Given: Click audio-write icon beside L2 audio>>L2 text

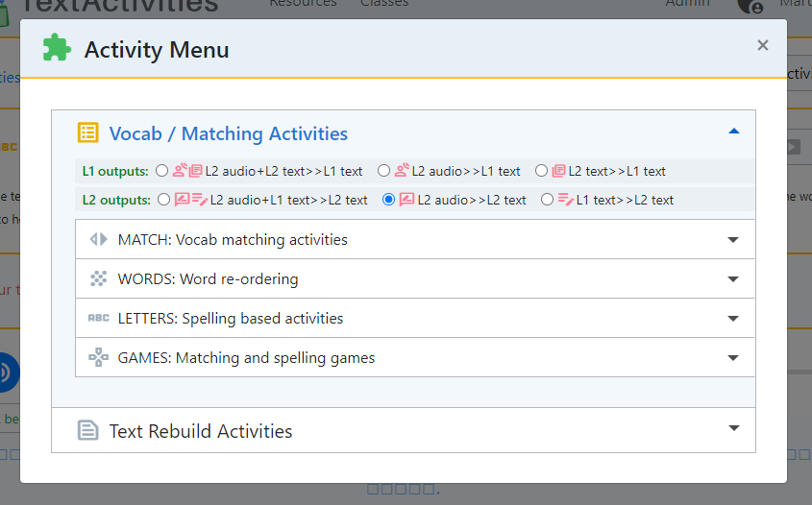Looking at the screenshot, I should (406, 199).
